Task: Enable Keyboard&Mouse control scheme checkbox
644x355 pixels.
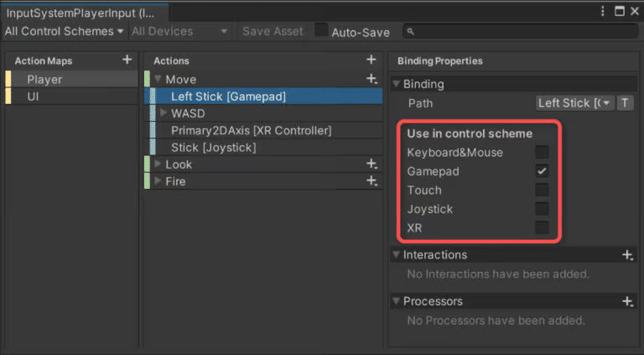Action: click(542, 152)
